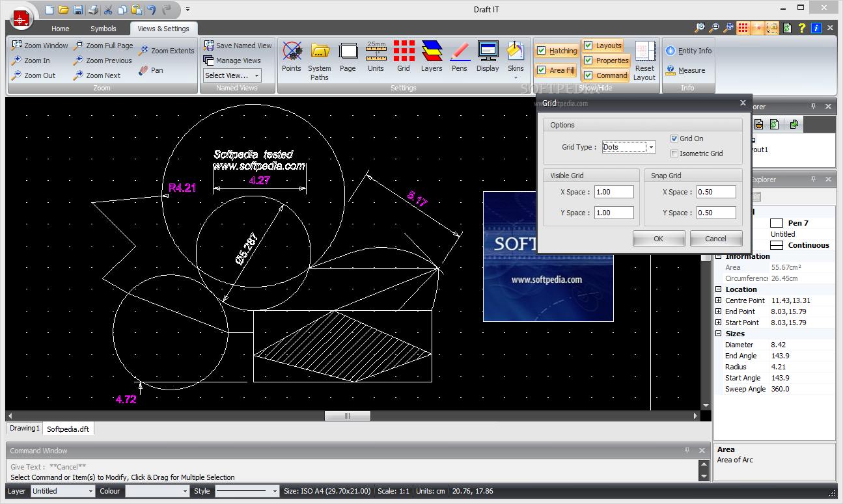Switch to the Home ribbon tab
The height and width of the screenshot is (504, 843).
(x=61, y=29)
